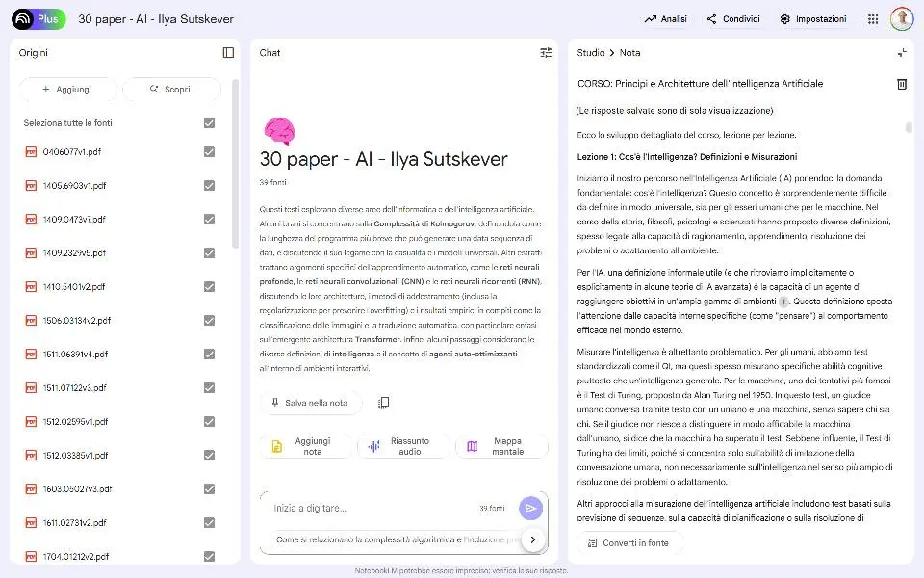Click the Lezione 1 heading
Screen dimensions: 924x578
(x=687, y=157)
